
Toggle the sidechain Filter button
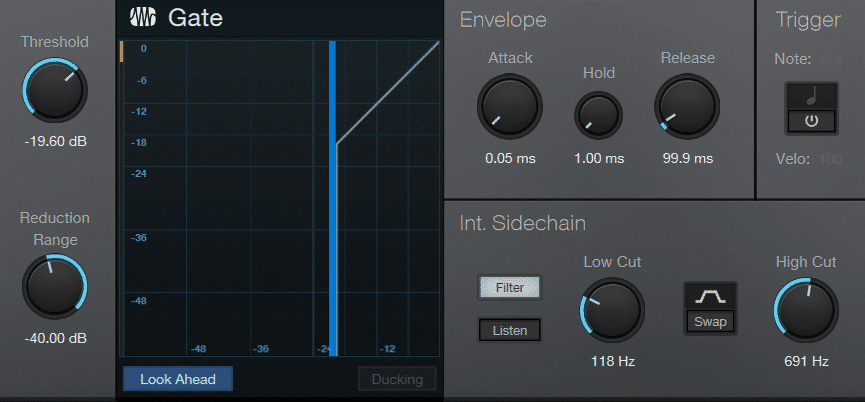click(x=510, y=288)
